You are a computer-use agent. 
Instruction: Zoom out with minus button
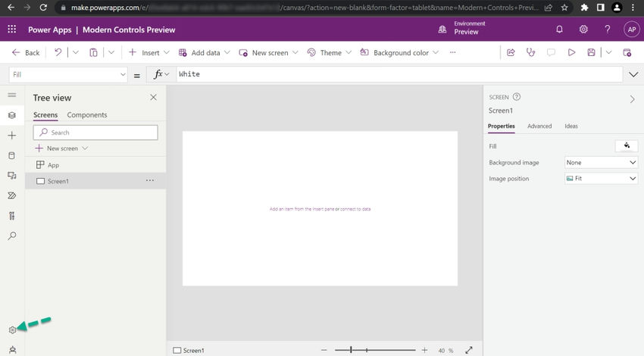coord(324,350)
